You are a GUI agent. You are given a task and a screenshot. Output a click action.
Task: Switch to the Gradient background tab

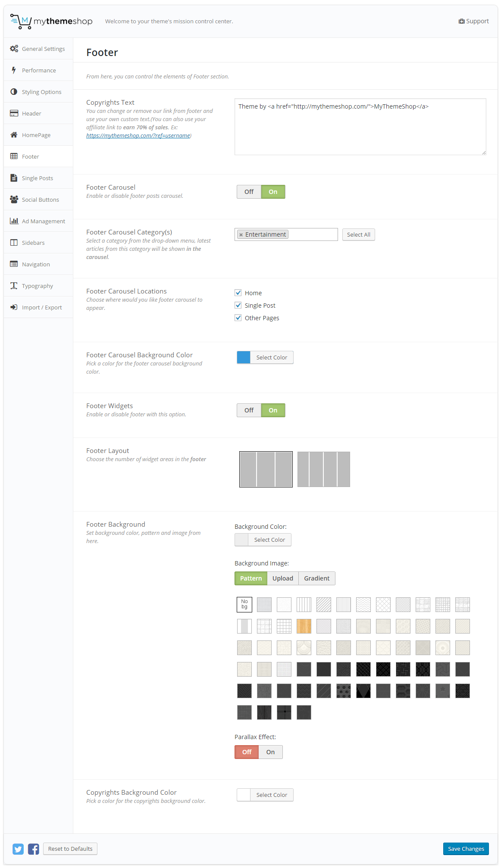(316, 578)
